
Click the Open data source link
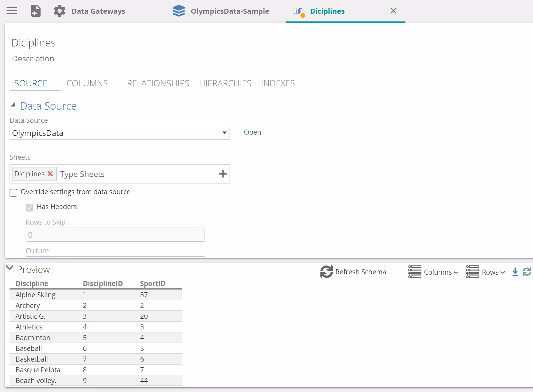[x=252, y=132]
